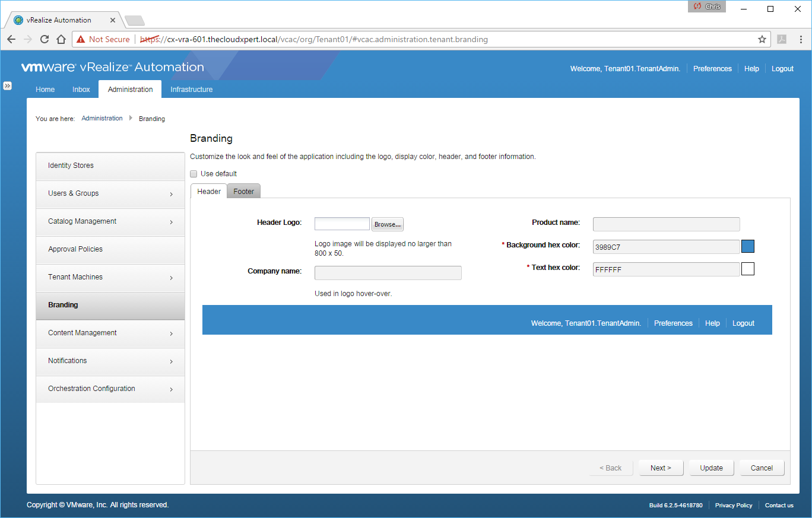The width and height of the screenshot is (812, 518).
Task: Open the Infrastructure tab
Action: tap(191, 90)
